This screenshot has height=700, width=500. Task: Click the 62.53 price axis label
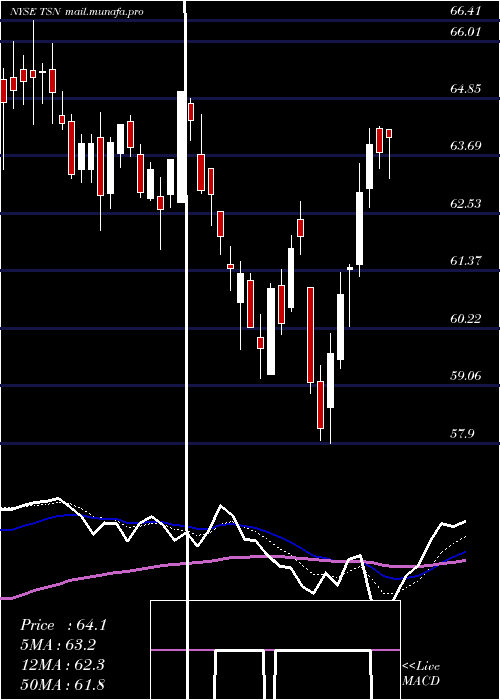[466, 204]
